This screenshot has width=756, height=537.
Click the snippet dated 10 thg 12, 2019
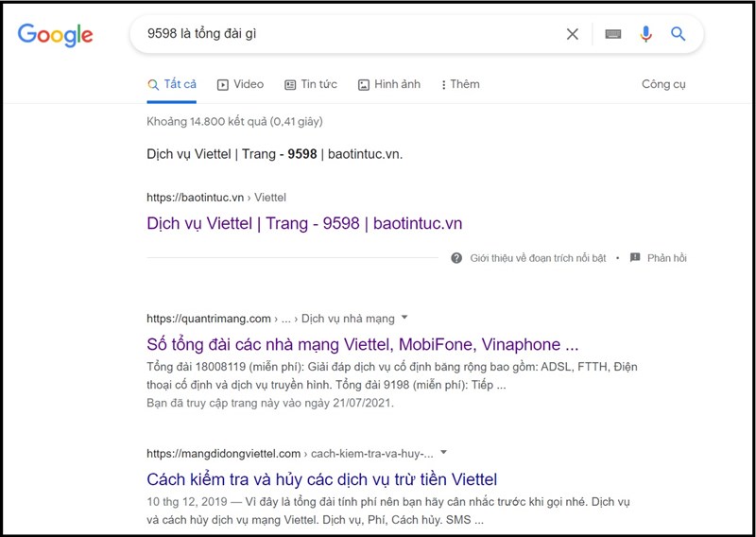coord(388,511)
